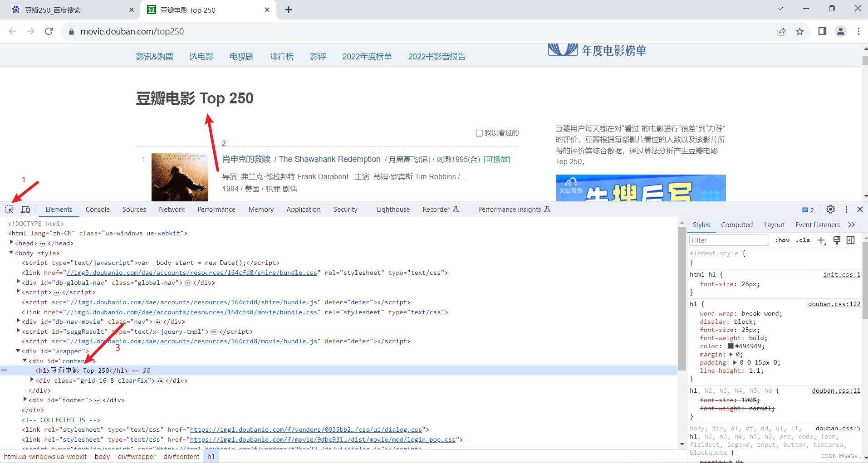Bookmark this page with star icon

(x=799, y=31)
